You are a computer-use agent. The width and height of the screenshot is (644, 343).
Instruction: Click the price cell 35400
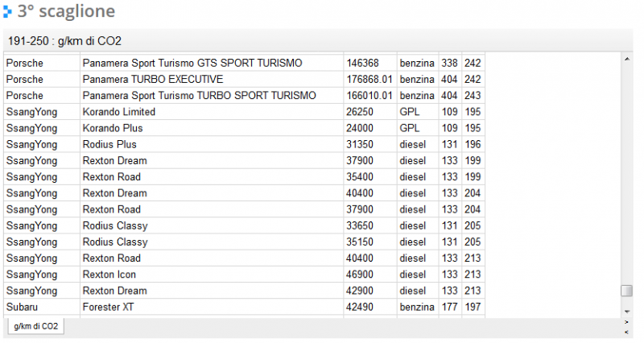tap(370, 177)
